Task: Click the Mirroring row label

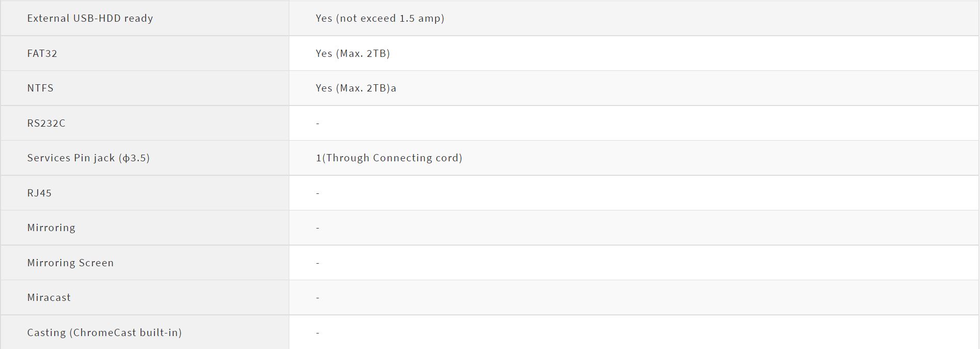Action: (51, 227)
